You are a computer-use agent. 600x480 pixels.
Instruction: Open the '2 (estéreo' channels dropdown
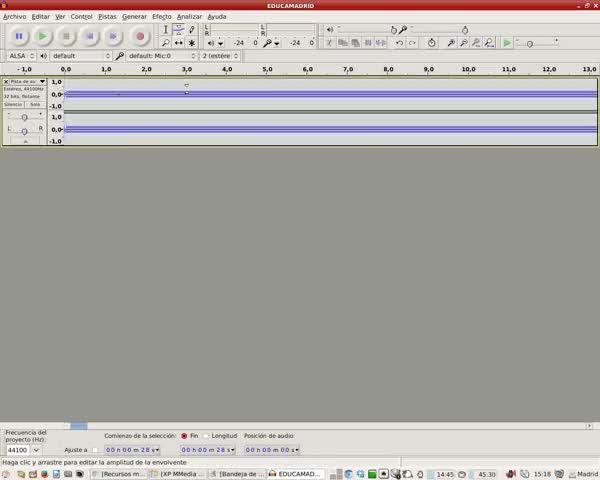pos(220,56)
